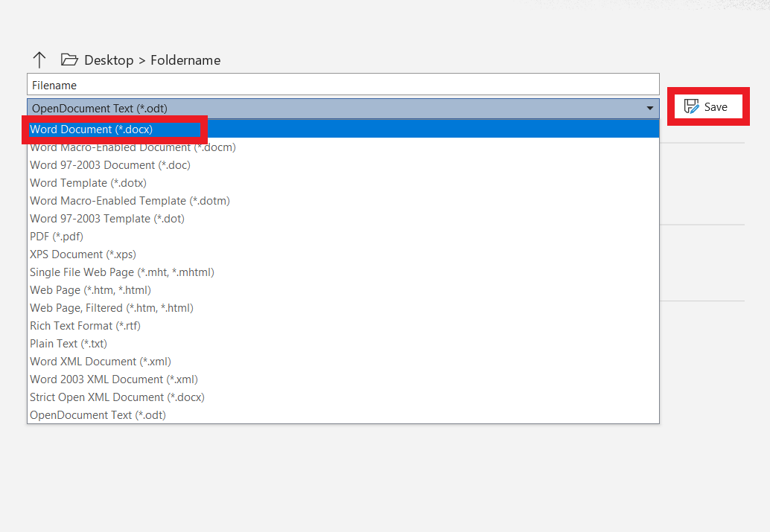Select Word Template (*.dotx)
This screenshot has height=532, width=770.
(87, 182)
